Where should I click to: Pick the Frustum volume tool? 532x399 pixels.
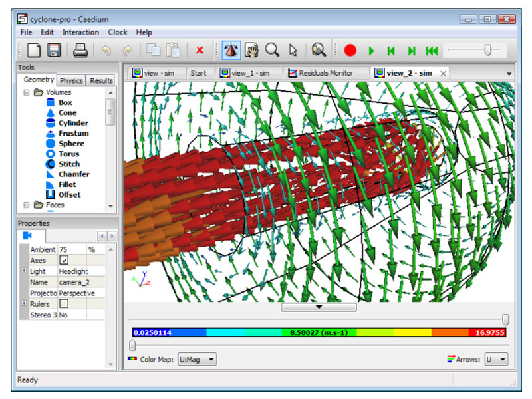point(73,134)
